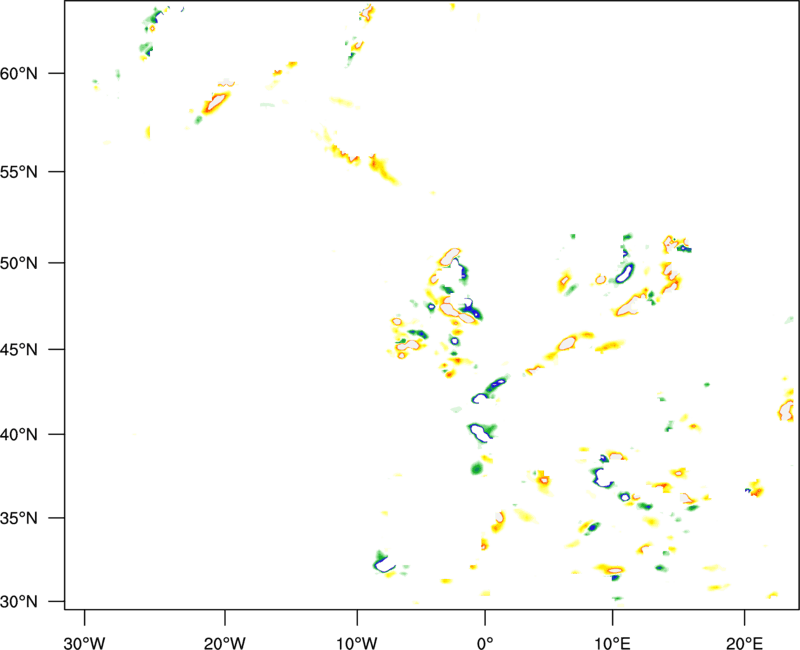Click elongated yellow patch near 55°N 8°W
800x650 pixels.
pyautogui.click(x=383, y=170)
